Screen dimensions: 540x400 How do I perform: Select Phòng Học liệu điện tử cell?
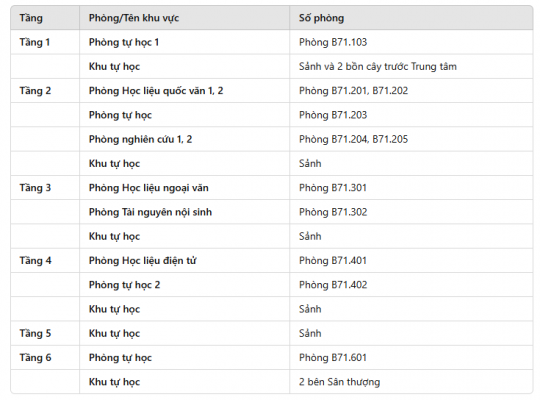pyautogui.click(x=143, y=260)
